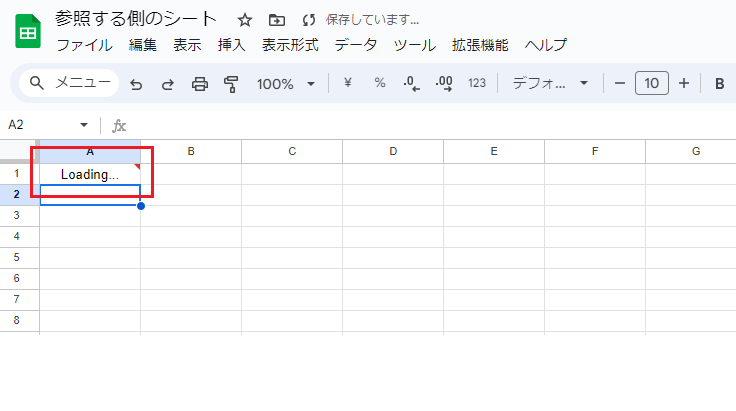Click the Google Sheets home icon
The height and width of the screenshot is (411, 736).
28,31
